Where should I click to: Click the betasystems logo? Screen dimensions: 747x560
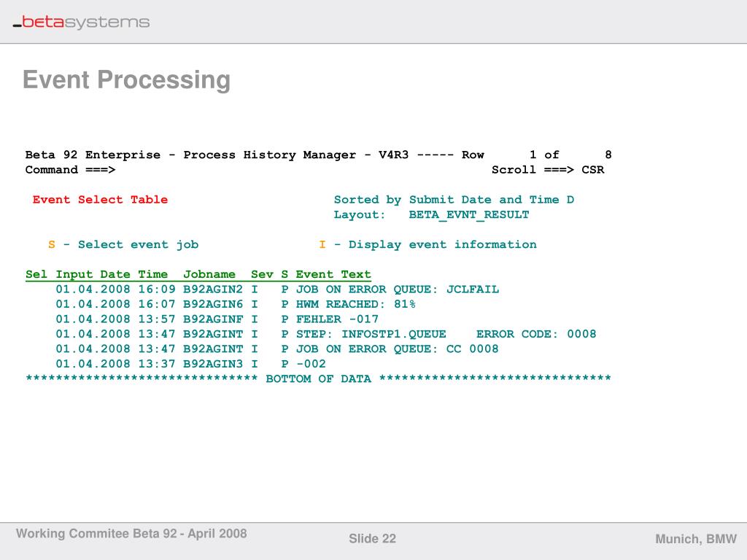pos(81,23)
